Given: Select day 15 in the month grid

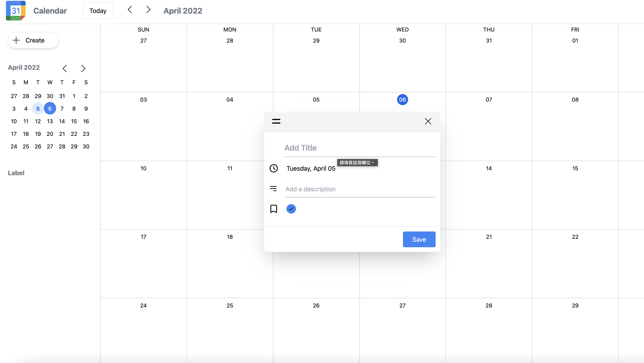Looking at the screenshot, I should (x=575, y=168).
